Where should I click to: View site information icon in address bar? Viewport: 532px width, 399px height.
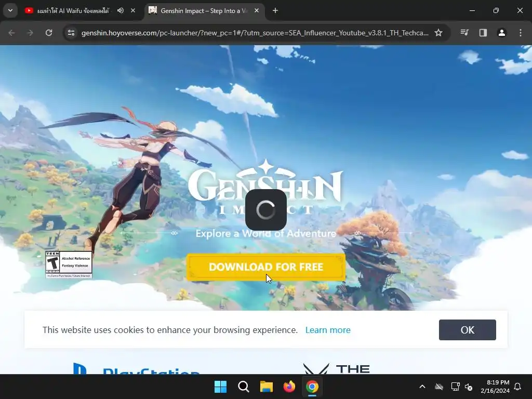pyautogui.click(x=71, y=33)
